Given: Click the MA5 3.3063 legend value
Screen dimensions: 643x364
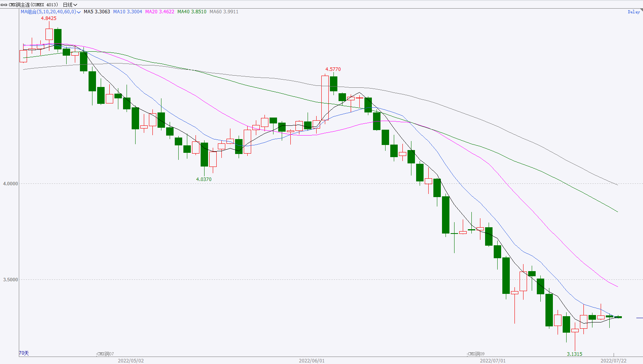Looking at the screenshot, I should pos(97,12).
